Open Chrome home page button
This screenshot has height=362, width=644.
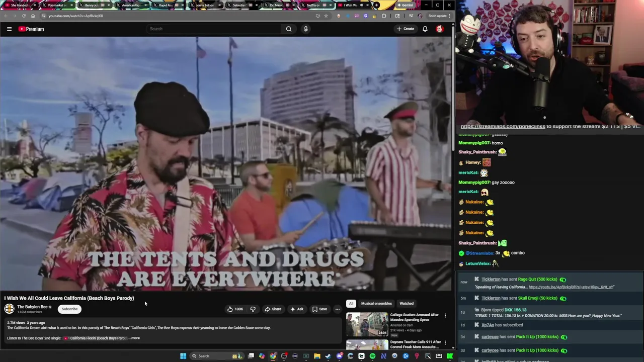click(x=33, y=16)
